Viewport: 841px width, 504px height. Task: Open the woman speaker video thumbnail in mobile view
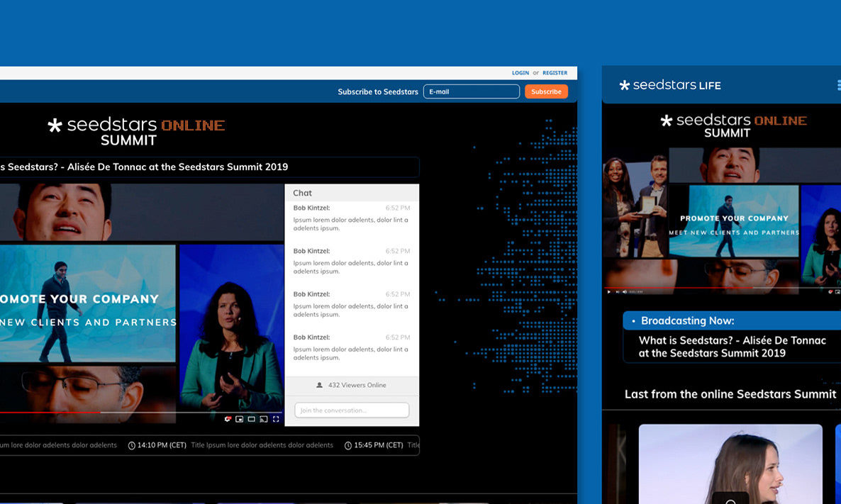click(x=730, y=464)
